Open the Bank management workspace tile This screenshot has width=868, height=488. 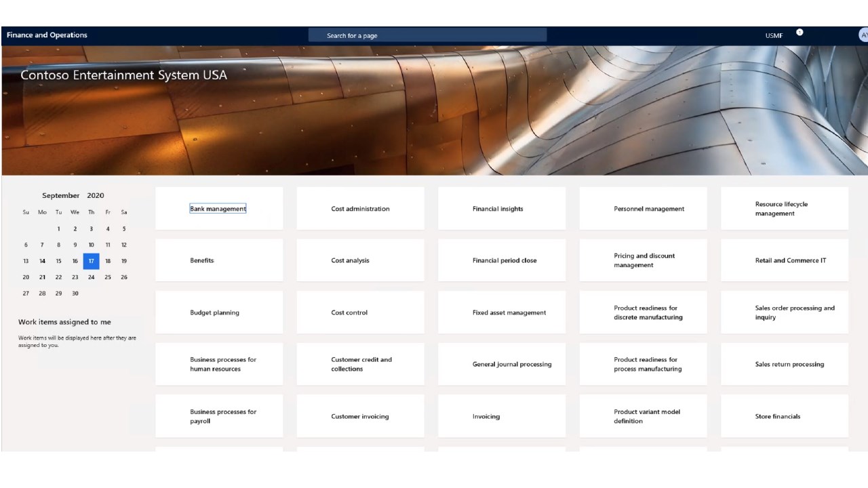coord(219,209)
